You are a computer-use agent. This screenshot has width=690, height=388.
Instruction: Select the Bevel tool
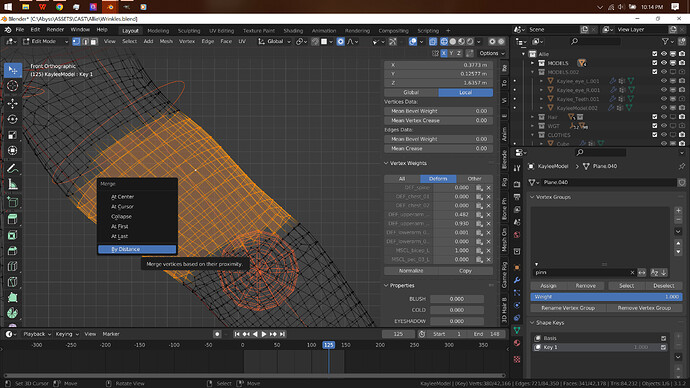[x=12, y=250]
